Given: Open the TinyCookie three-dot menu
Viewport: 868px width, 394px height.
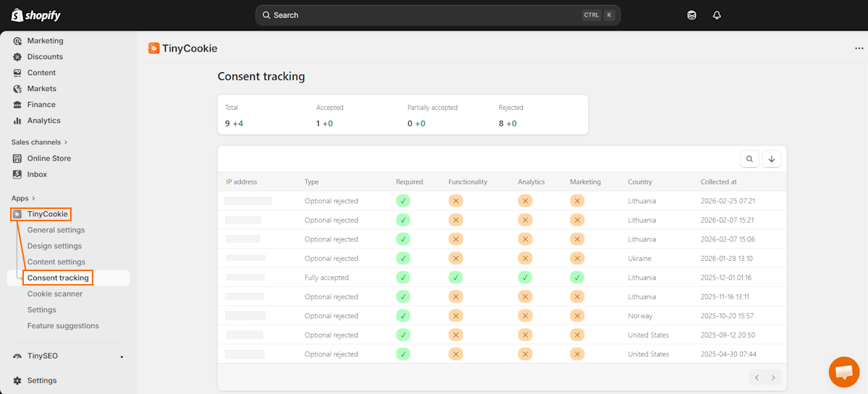Looking at the screenshot, I should (x=859, y=48).
